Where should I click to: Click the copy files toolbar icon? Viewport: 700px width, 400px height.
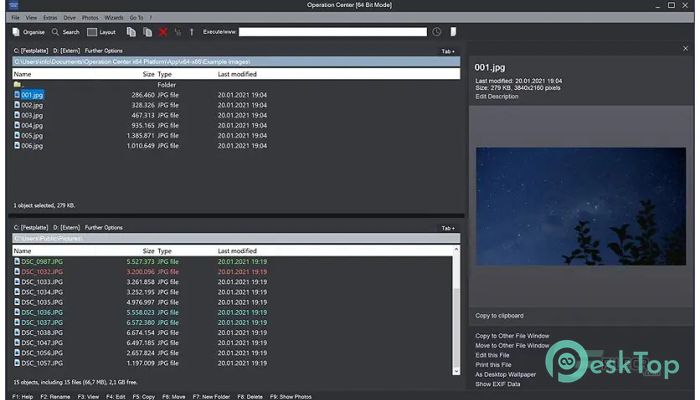(131, 32)
